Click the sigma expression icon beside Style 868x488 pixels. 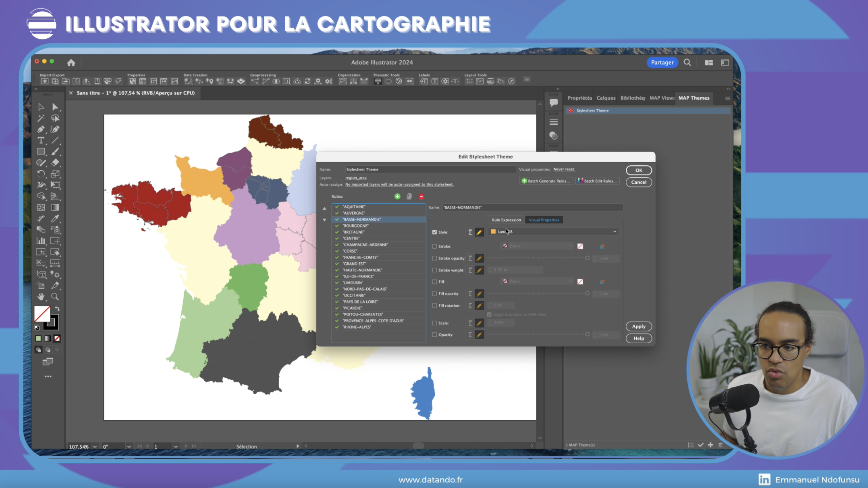tap(470, 232)
